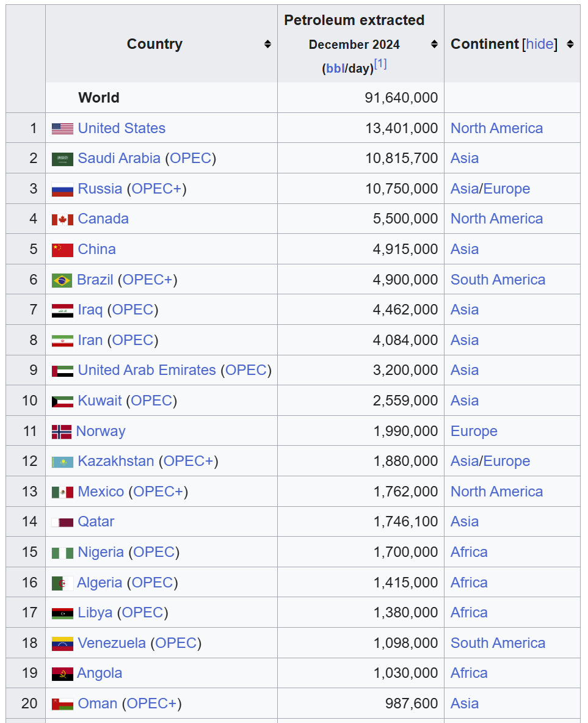Screen dimensions: 588x723
Task: Sort by Petroleum extracted column
Action: (x=434, y=44)
